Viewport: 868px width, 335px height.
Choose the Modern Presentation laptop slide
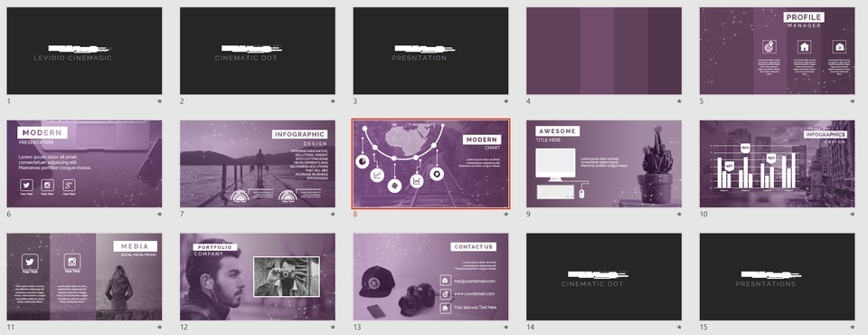click(84, 164)
